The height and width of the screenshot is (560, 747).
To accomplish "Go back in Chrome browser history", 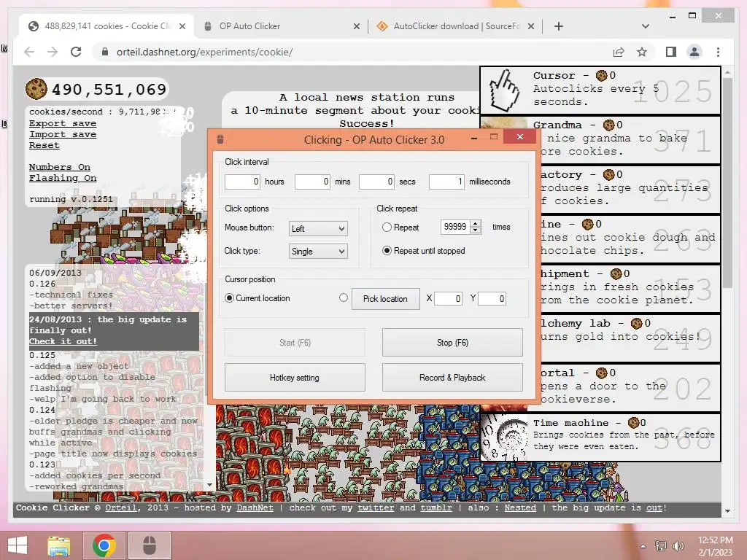I will (29, 52).
